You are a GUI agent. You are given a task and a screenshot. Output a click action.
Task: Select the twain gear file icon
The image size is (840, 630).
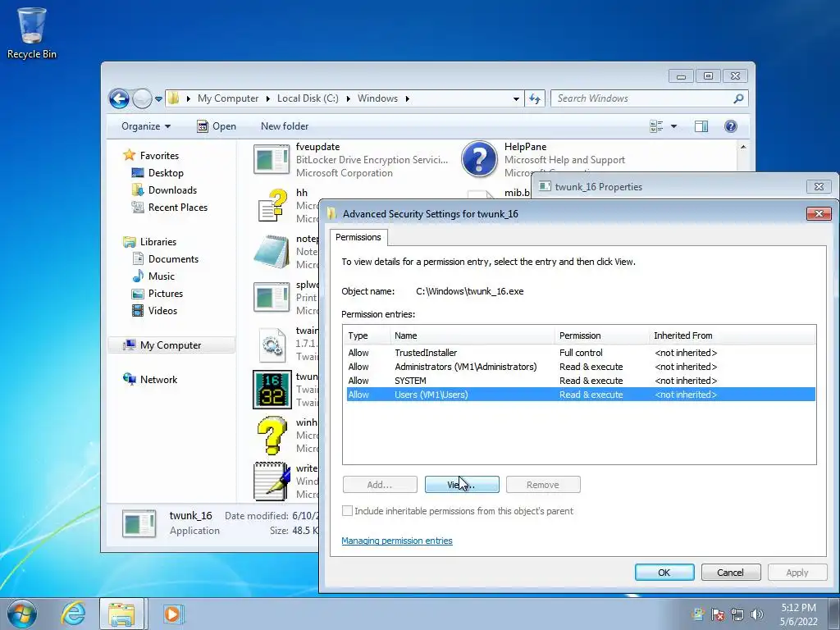(272, 344)
